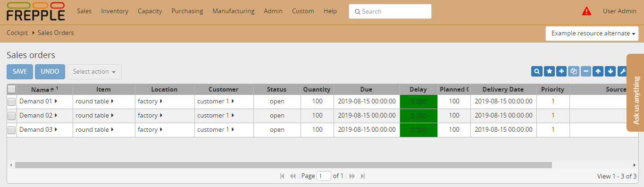This screenshot has height=187, width=644.
Task: Click the minus delete icon
Action: (586, 71)
